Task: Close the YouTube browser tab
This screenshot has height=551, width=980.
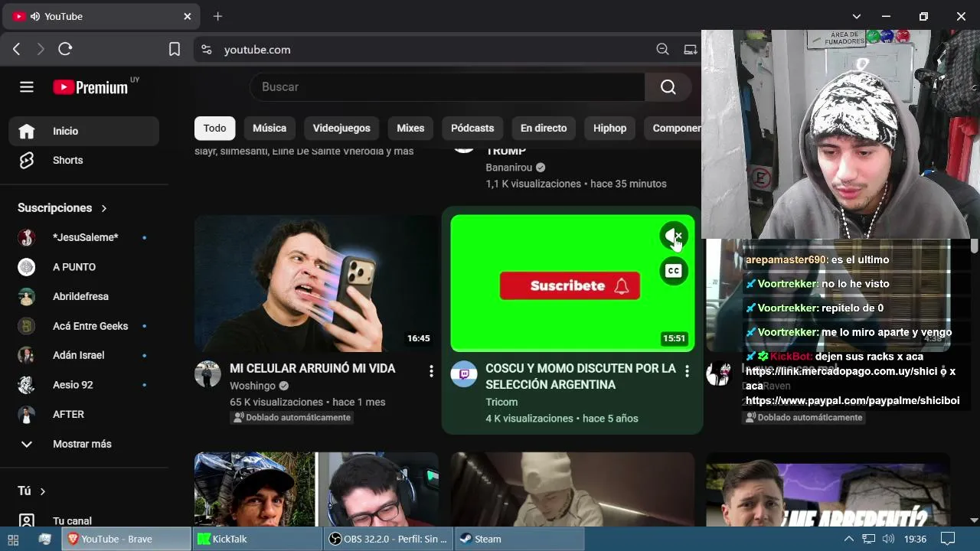Action: pyautogui.click(x=188, y=16)
